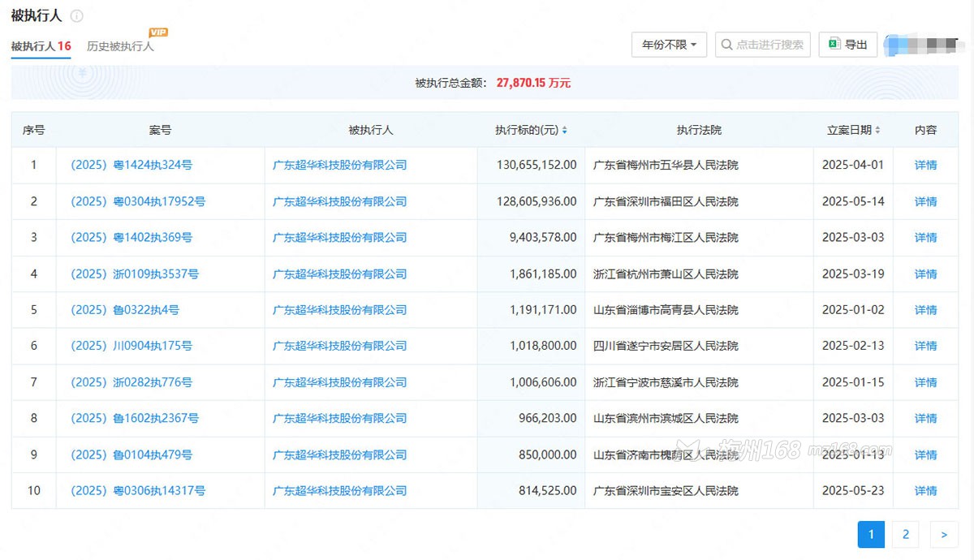Open 详情 for row dated 2025-04-01

(x=925, y=165)
